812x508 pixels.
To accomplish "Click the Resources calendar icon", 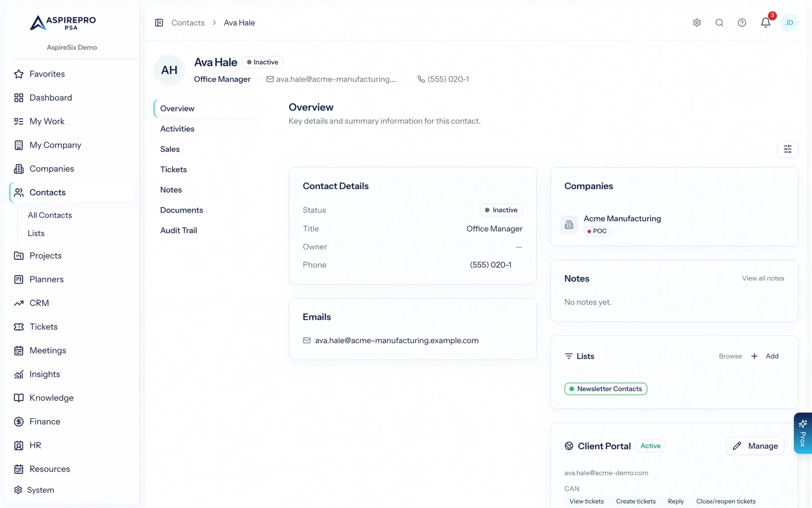I will click(19, 469).
